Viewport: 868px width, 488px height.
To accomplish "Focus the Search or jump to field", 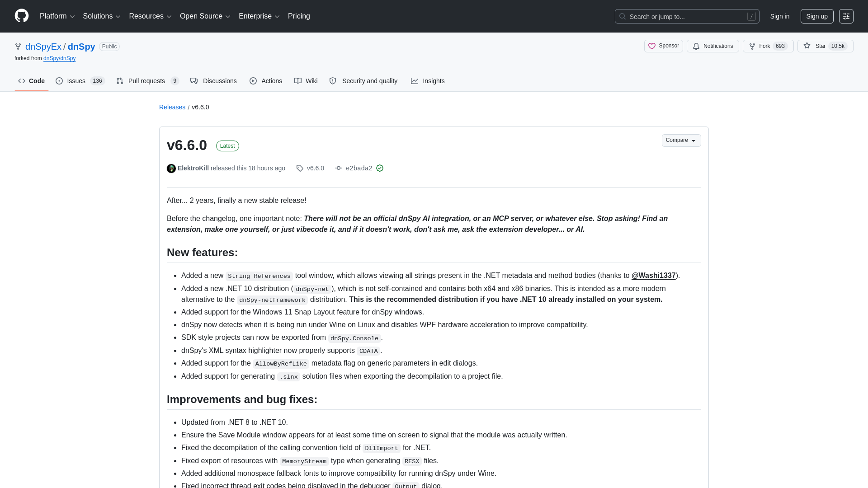I will 687,16.
